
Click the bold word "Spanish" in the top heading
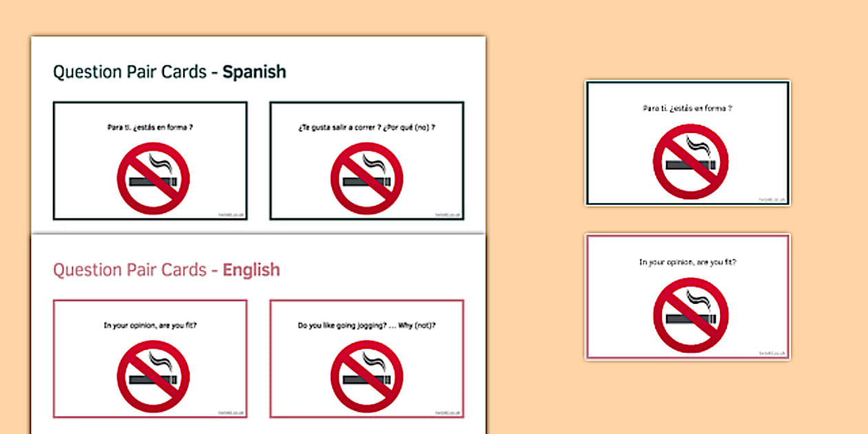254,72
